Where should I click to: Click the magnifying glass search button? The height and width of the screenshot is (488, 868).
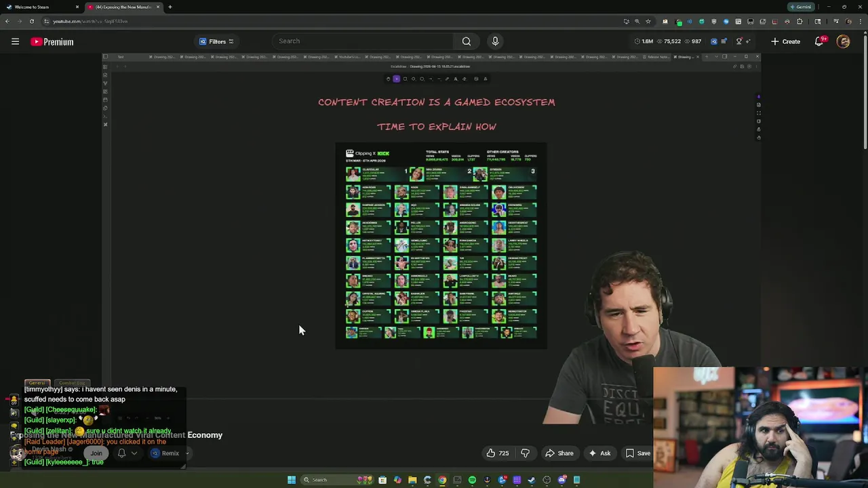point(467,41)
